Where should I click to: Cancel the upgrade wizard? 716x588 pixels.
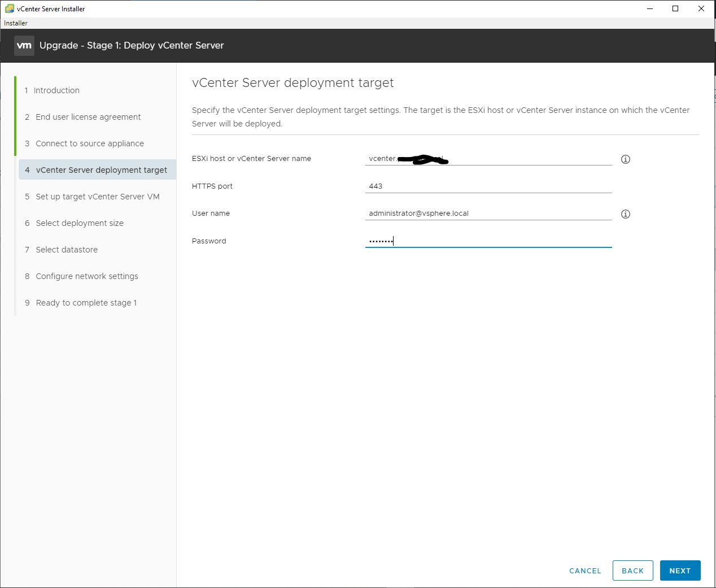[x=585, y=570]
